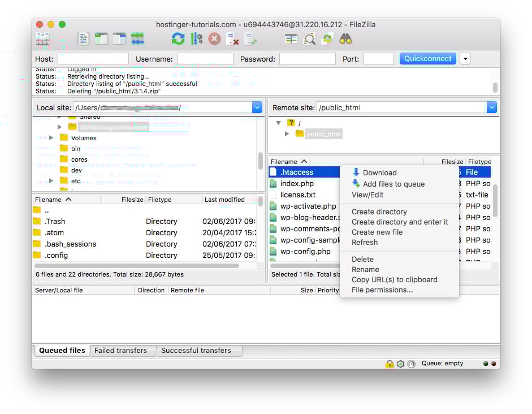The width and height of the screenshot is (532, 414).
Task: Cancel the current operation
Action: coord(214,39)
